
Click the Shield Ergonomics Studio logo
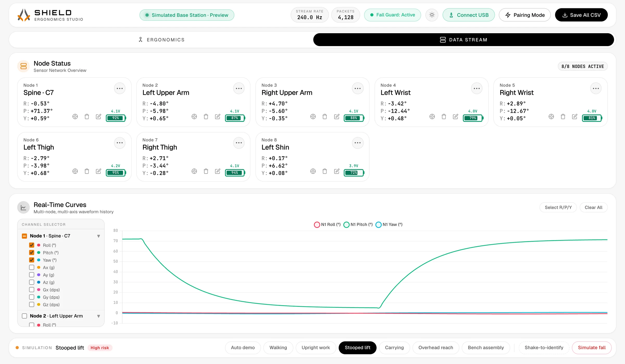point(50,15)
